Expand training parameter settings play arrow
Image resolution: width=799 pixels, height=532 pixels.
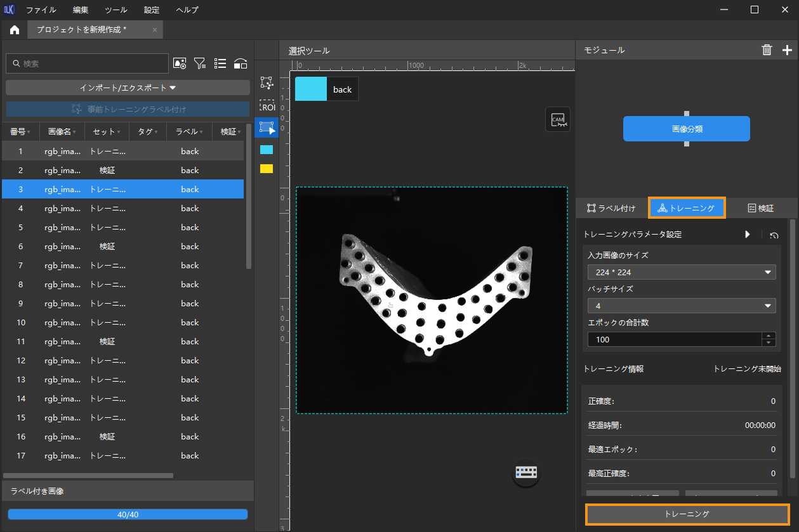pos(748,235)
